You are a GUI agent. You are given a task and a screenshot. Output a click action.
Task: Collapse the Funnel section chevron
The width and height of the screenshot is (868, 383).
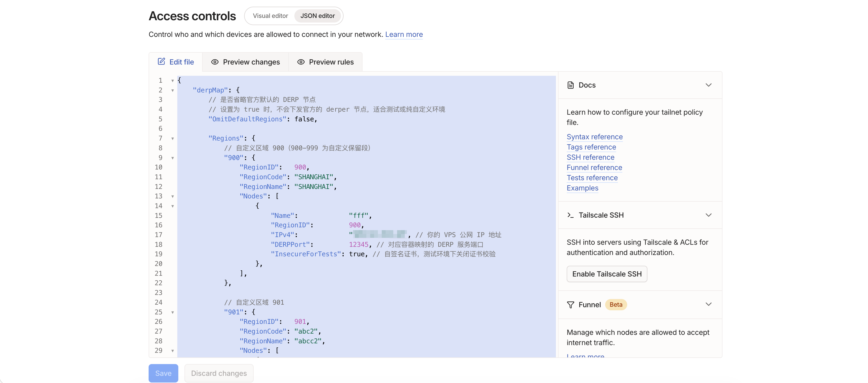708,304
